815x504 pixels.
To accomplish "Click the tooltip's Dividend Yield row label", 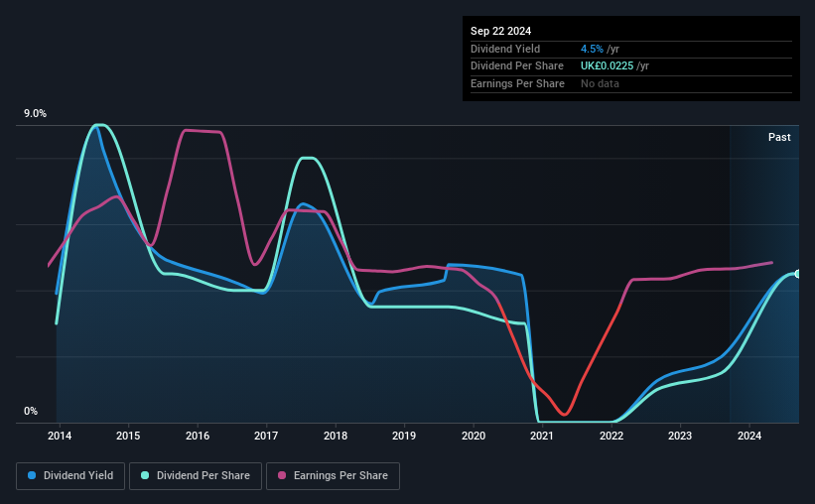I will 505,49.
